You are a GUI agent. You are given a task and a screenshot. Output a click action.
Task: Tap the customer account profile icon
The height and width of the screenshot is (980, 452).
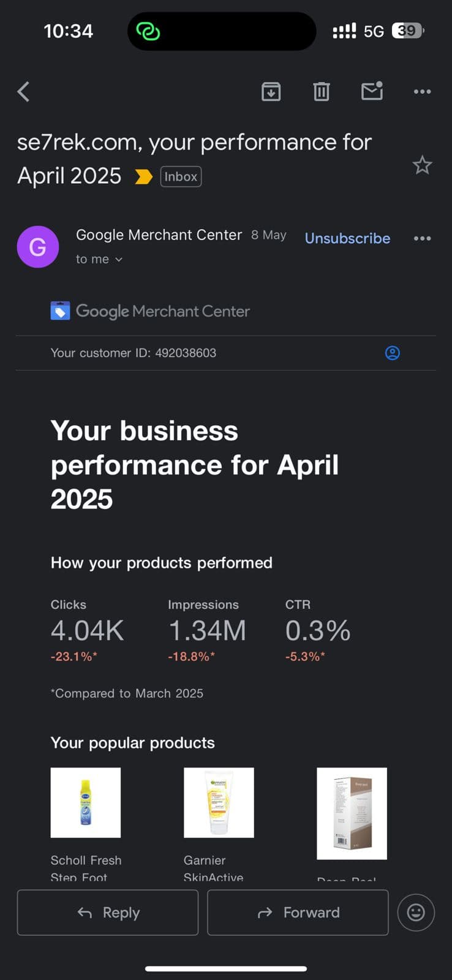tap(393, 353)
